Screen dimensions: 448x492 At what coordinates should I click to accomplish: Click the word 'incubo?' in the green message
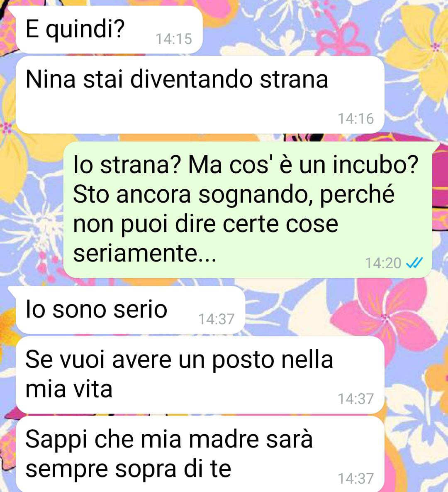(x=375, y=165)
